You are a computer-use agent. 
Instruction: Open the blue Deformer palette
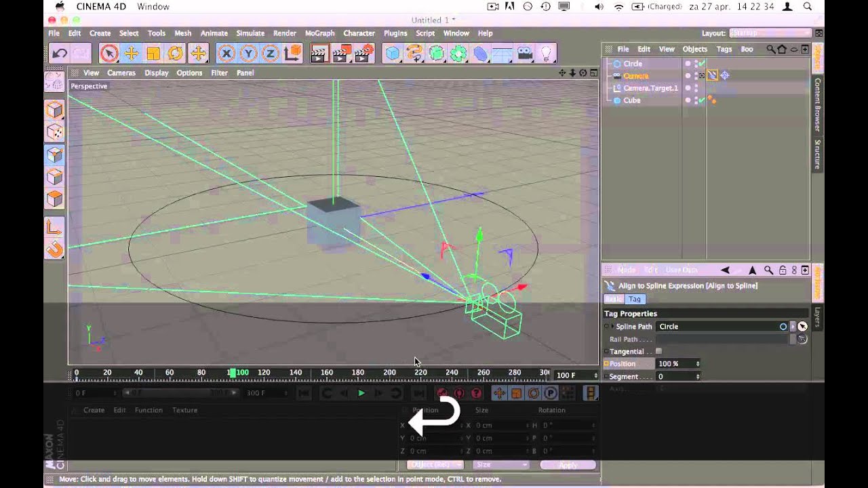pos(480,54)
